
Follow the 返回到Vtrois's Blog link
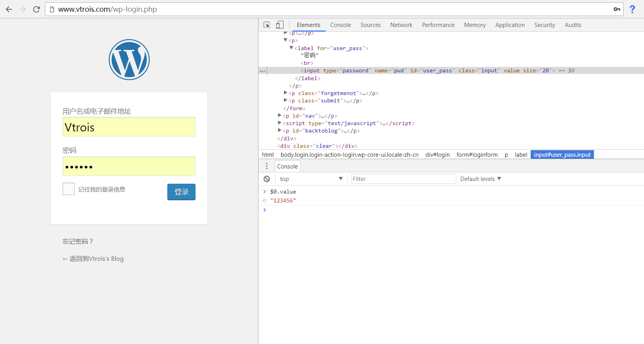coord(93,258)
